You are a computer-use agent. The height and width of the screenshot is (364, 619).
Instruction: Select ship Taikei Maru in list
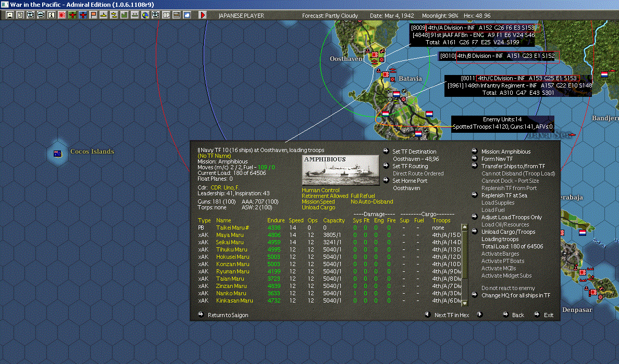tap(232, 228)
